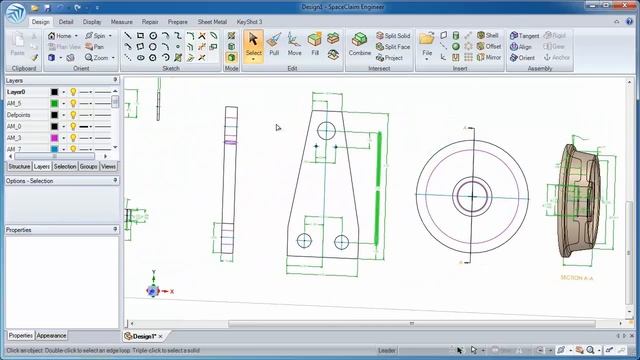The image size is (640, 360).
Task: Toggle visibility bulb for AM_0 layer
Action: [73, 126]
